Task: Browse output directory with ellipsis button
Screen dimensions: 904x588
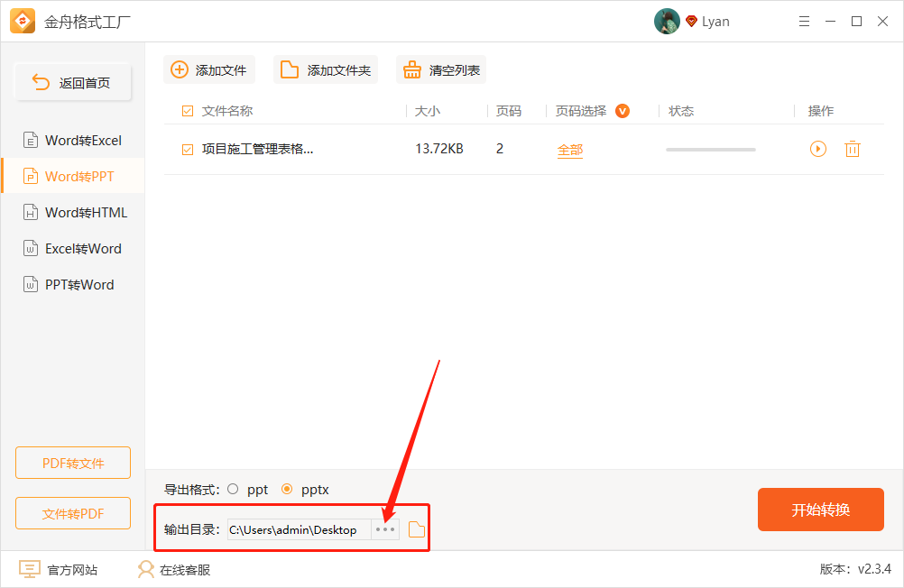Action: [385, 529]
